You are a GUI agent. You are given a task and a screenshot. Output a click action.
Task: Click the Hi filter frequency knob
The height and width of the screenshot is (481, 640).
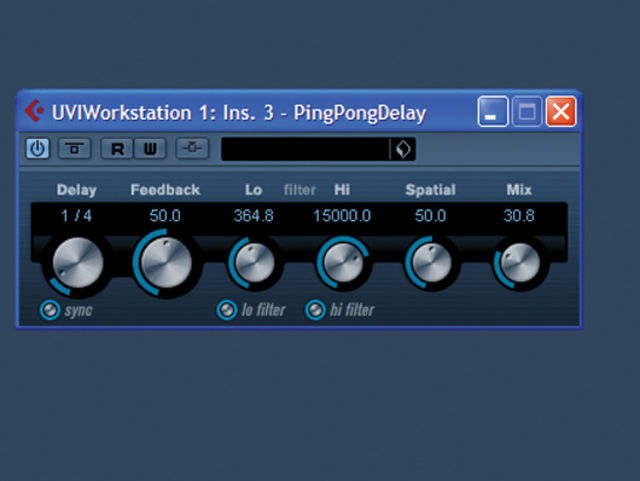tap(343, 263)
